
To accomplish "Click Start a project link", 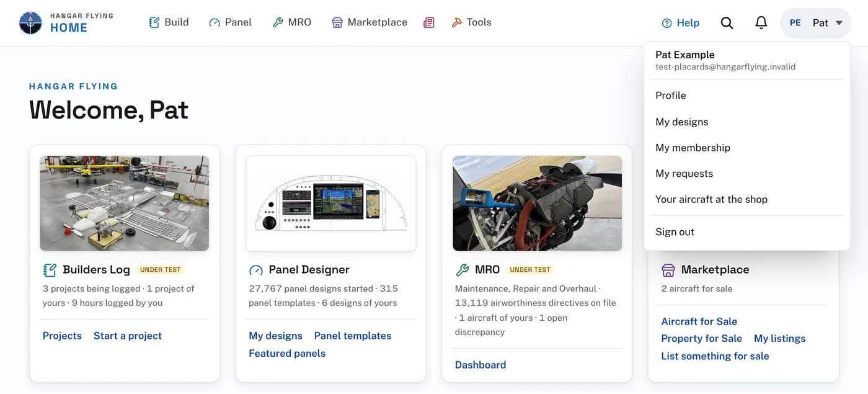I will click(x=128, y=336).
